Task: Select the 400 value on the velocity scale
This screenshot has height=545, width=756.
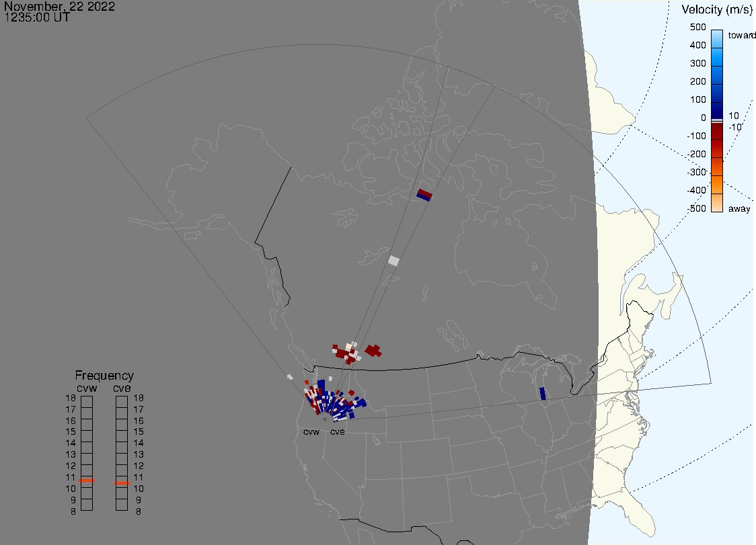Action: click(697, 45)
